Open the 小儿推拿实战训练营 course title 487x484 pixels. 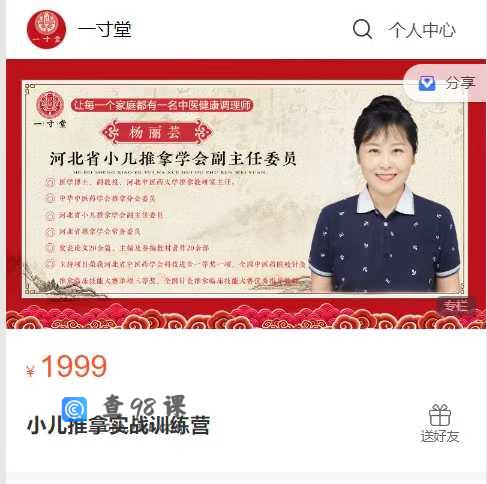click(x=118, y=425)
